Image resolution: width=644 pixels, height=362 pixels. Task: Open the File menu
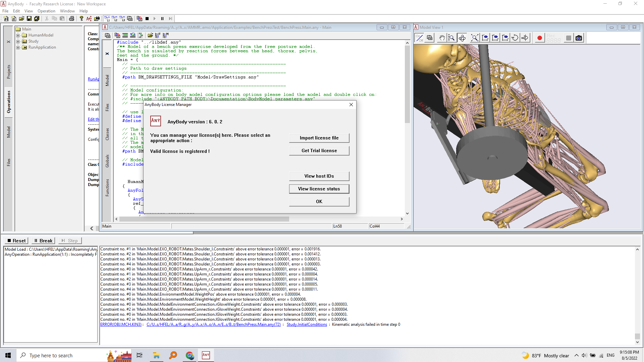tap(5, 11)
